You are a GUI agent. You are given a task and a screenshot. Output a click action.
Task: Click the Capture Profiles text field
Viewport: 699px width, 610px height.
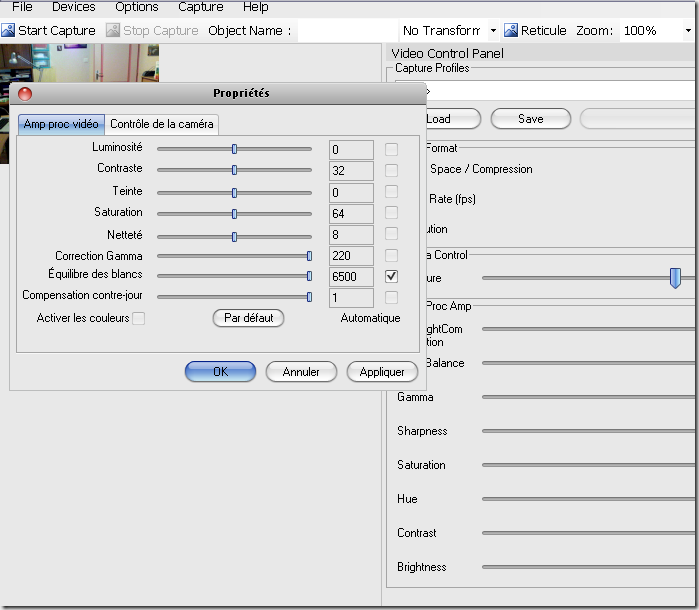[x=560, y=91]
